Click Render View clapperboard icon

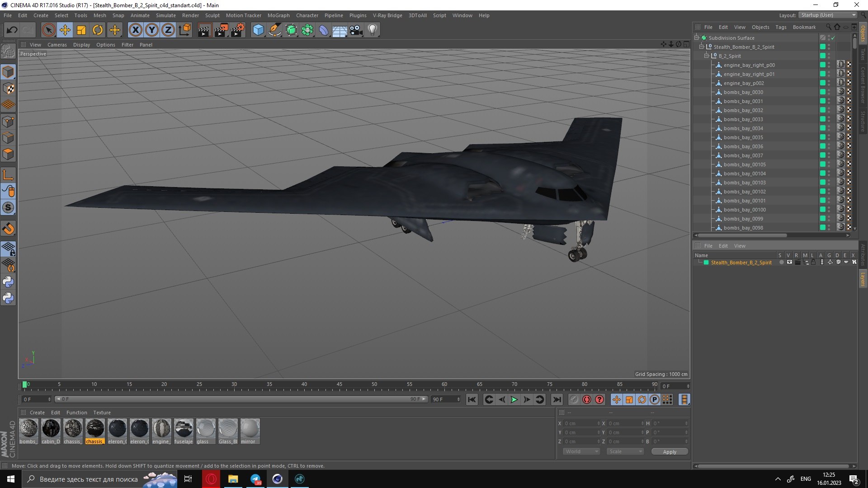pyautogui.click(x=204, y=30)
